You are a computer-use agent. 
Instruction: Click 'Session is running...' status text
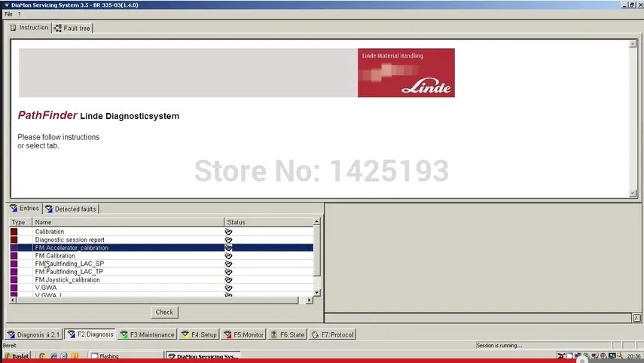[x=499, y=346]
